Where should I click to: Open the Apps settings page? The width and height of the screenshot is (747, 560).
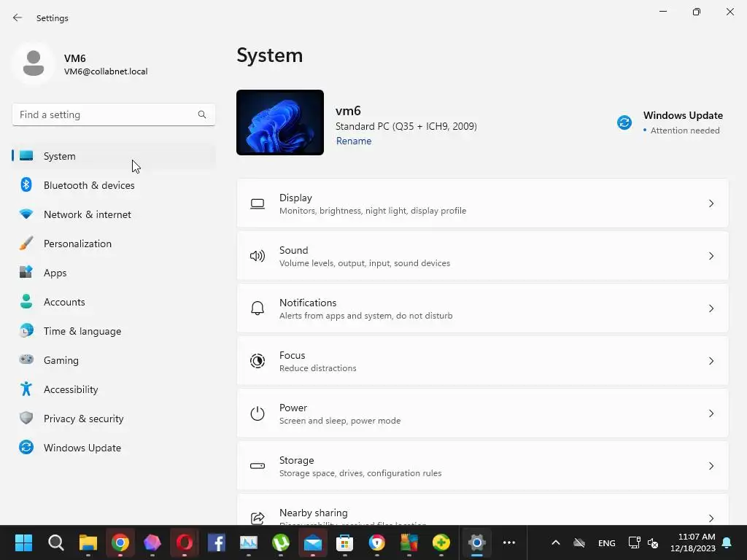coord(113,273)
